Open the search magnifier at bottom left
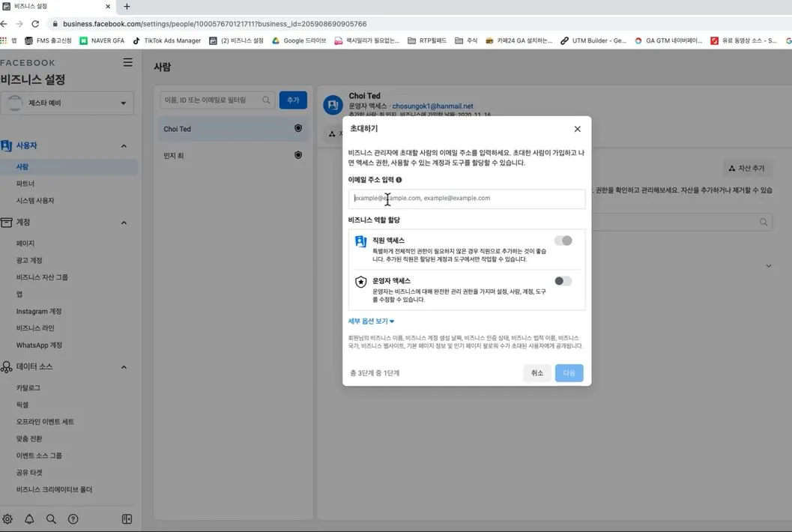The image size is (792, 532). (49, 519)
